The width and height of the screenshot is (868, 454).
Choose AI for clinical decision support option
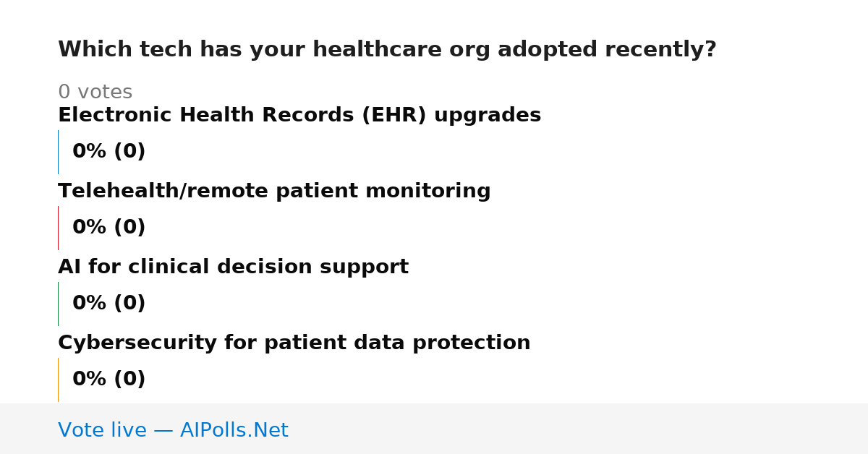coord(233,267)
